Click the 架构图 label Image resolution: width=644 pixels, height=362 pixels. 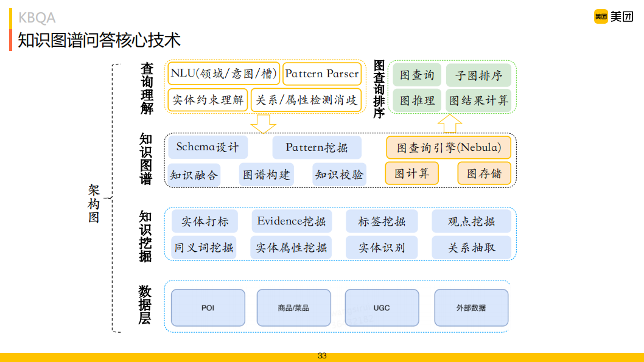[94, 204]
